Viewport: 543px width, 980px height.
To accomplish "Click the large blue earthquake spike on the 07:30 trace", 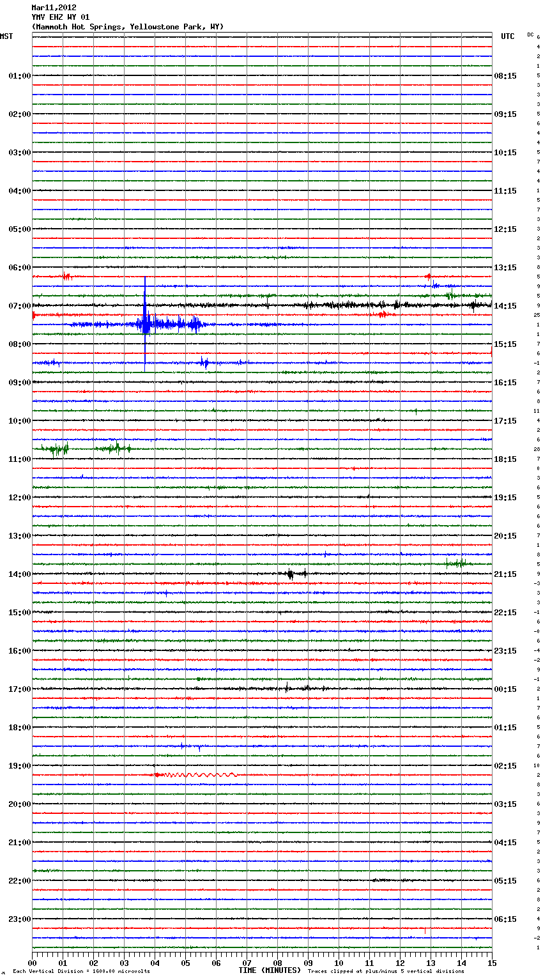I will [145, 325].
